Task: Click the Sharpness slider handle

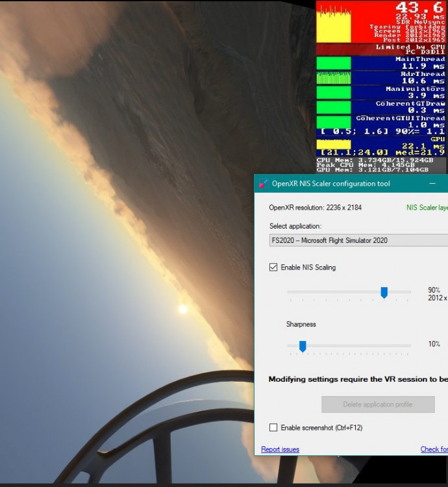Action: click(x=303, y=346)
